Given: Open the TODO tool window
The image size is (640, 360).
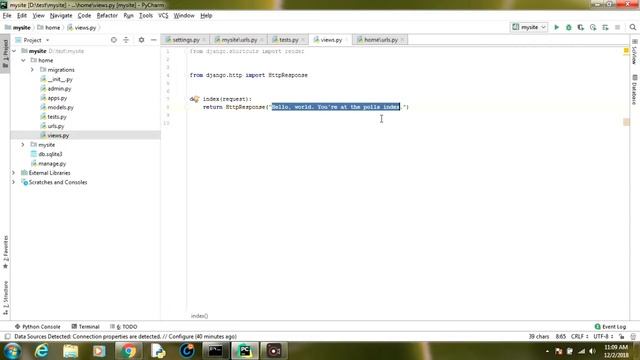Looking at the screenshot, I should point(124,327).
